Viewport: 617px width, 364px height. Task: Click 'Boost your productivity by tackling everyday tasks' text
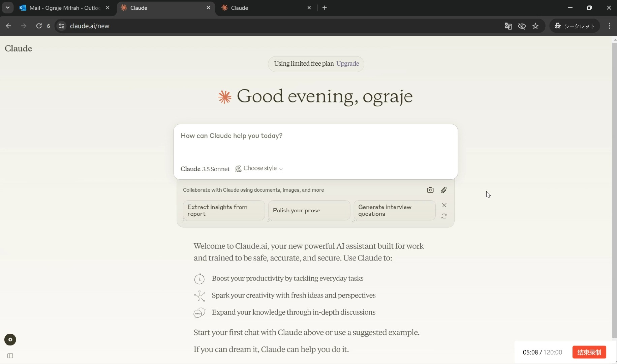(287, 278)
